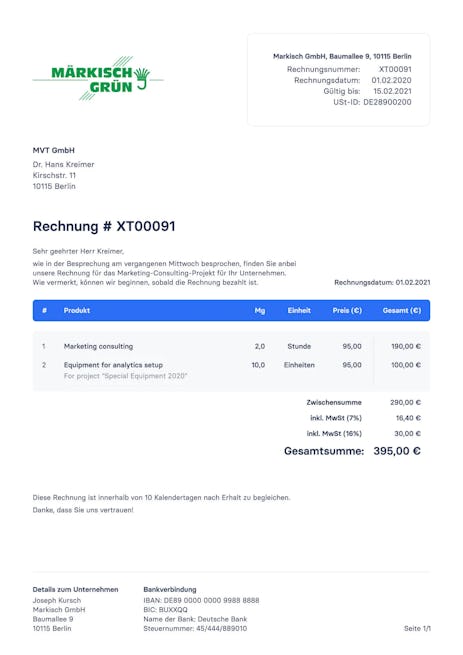This screenshot has height=655, width=463.
Task: Click the Mg column header
Action: (x=260, y=310)
